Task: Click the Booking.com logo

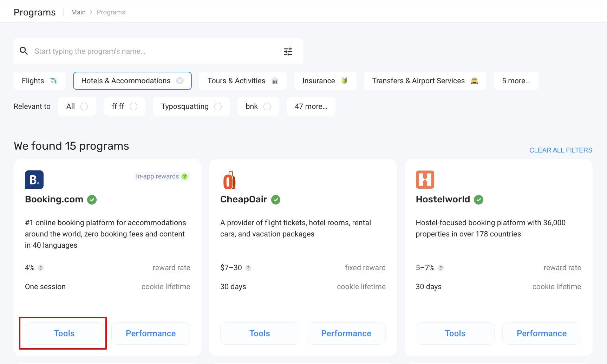Action: click(x=34, y=180)
